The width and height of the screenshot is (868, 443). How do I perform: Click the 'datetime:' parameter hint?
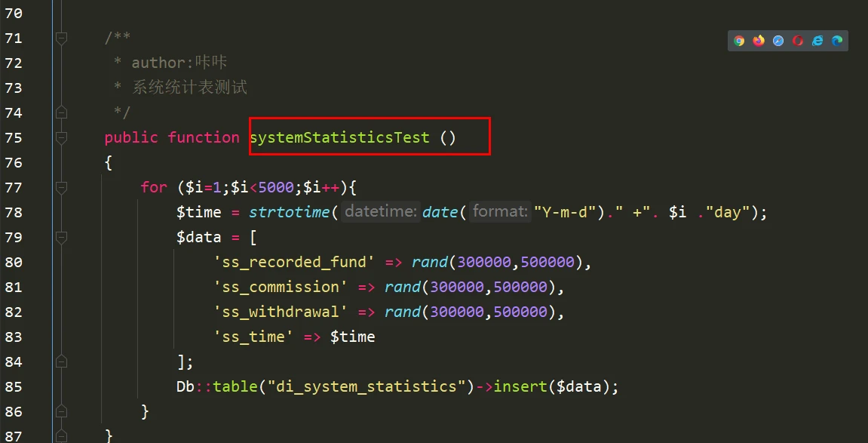(x=380, y=212)
